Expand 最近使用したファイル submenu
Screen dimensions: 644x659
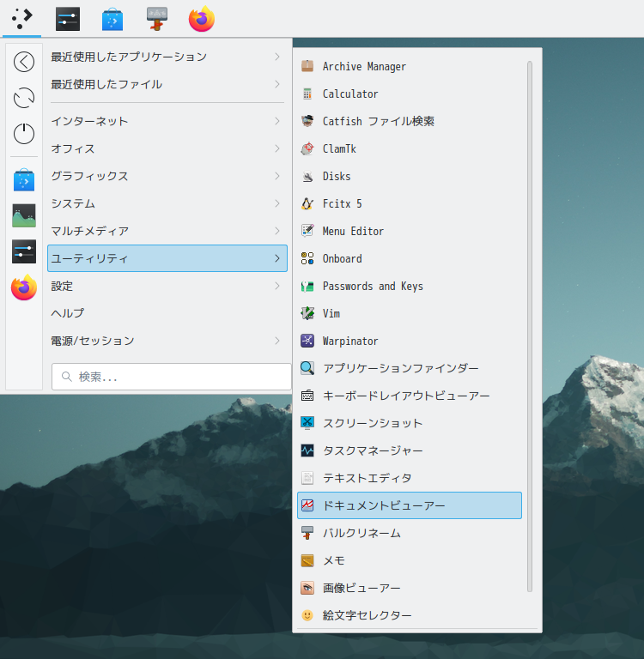[x=167, y=84]
